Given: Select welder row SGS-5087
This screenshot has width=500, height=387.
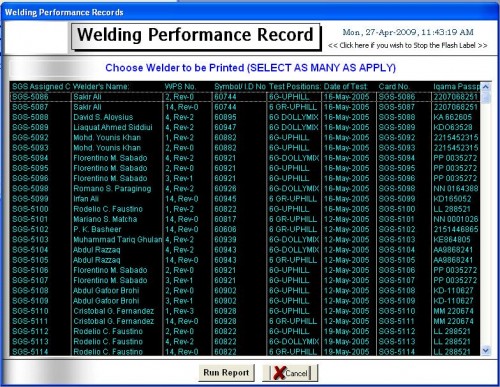Looking at the screenshot, I should point(245,107).
